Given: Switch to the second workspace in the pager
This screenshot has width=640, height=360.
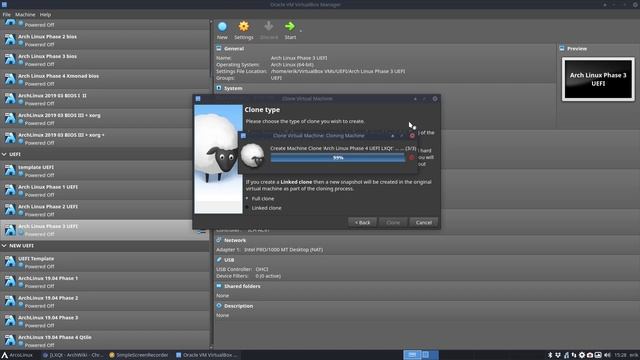Looking at the screenshot, I should pyautogui.click(x=429, y=355).
